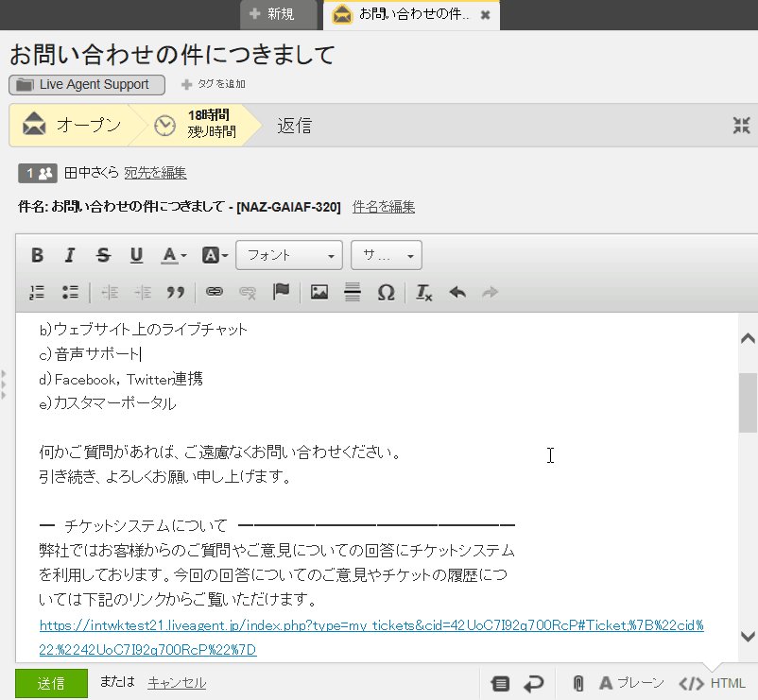Insert bulleted list

(x=70, y=292)
